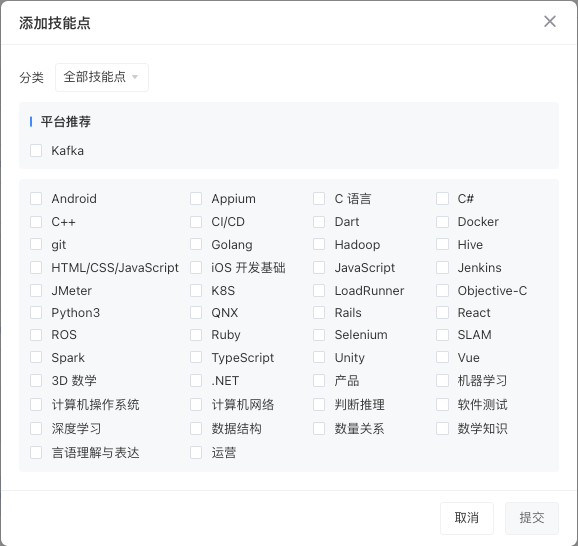Screen dimensions: 578x546
Task: Enable the .NET checkbox
Action: tap(196, 380)
